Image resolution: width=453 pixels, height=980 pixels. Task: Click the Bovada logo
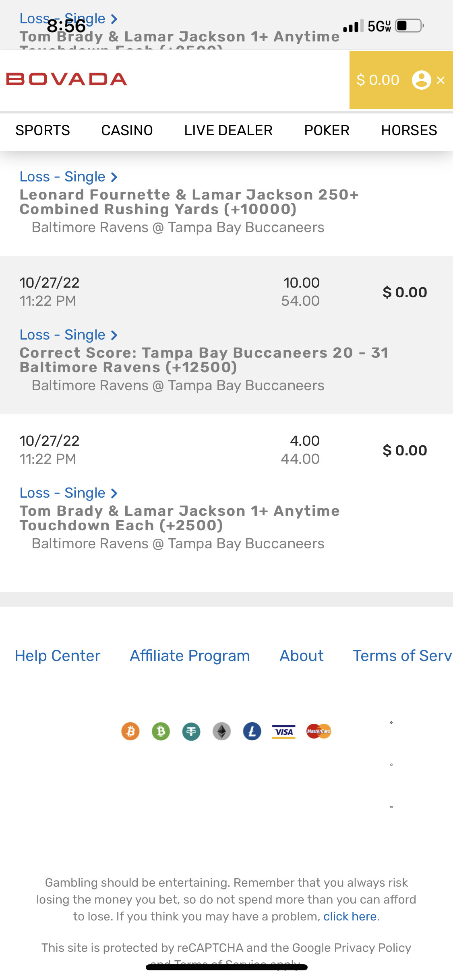point(66,79)
